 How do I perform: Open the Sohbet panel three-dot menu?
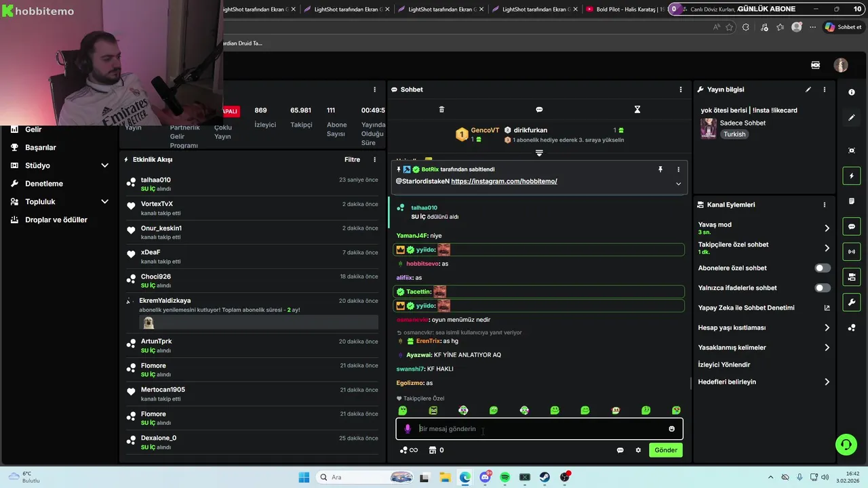(681, 89)
